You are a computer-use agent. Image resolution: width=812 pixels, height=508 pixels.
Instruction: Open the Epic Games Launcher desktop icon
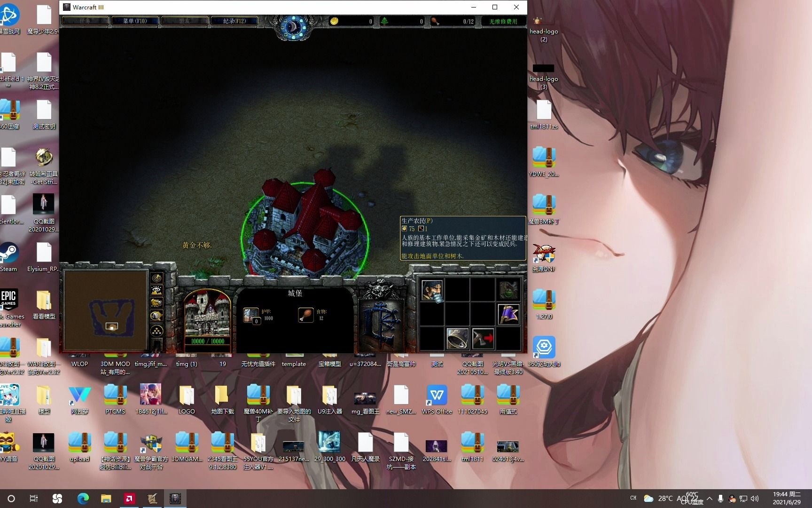pos(9,308)
